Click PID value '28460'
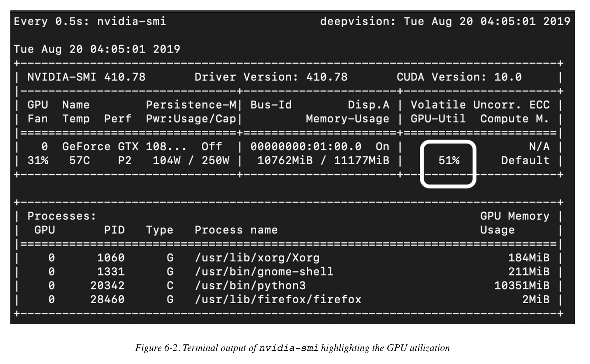Image resolution: width=590 pixels, height=364 pixels. pyautogui.click(x=107, y=299)
